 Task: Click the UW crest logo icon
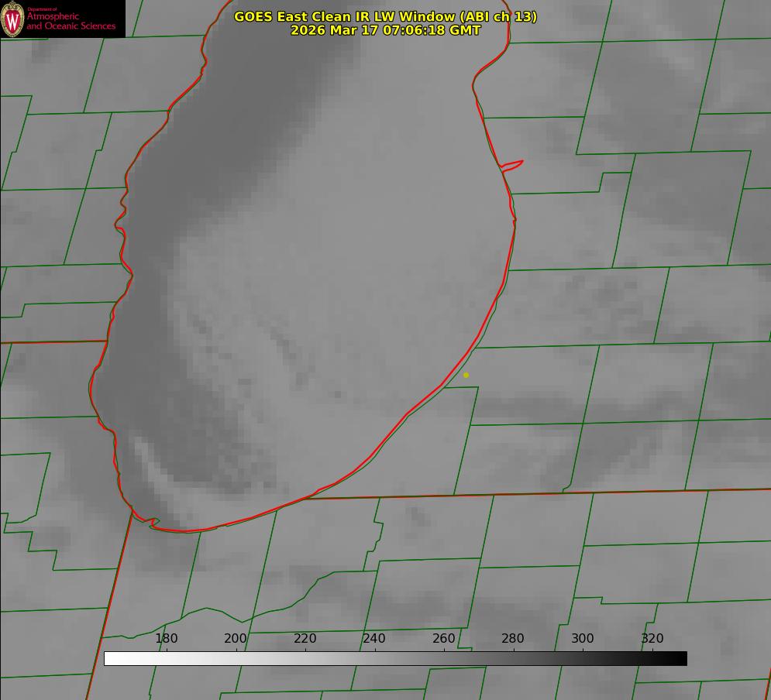coord(12,19)
